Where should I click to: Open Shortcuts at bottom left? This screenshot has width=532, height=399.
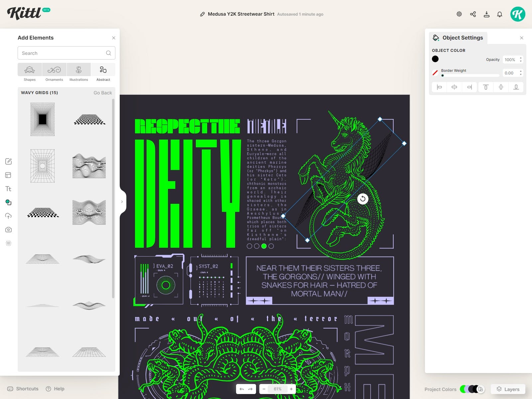coord(23,389)
